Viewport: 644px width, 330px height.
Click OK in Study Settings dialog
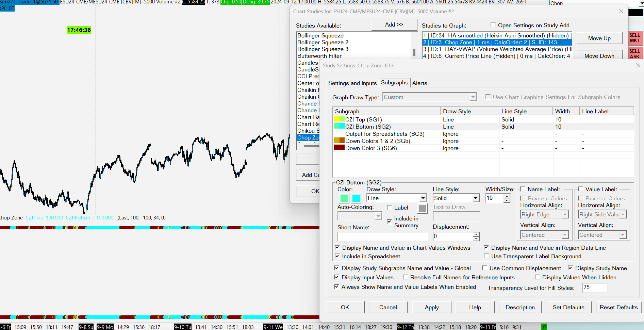pos(345,307)
